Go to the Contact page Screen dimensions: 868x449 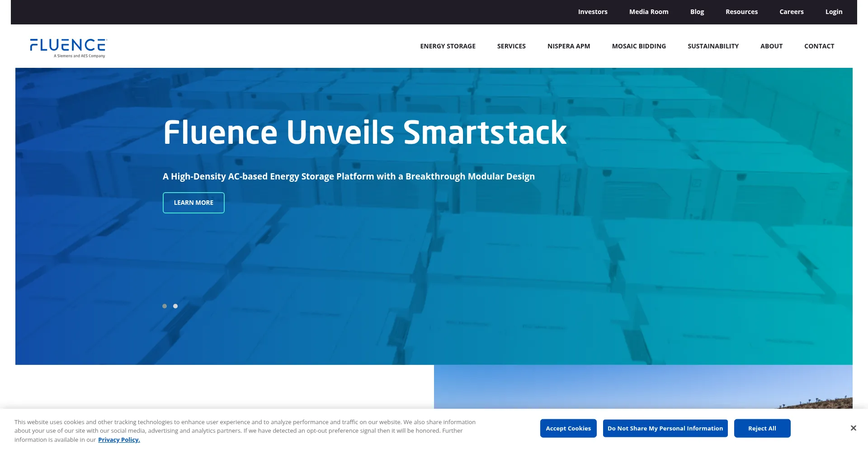click(819, 46)
